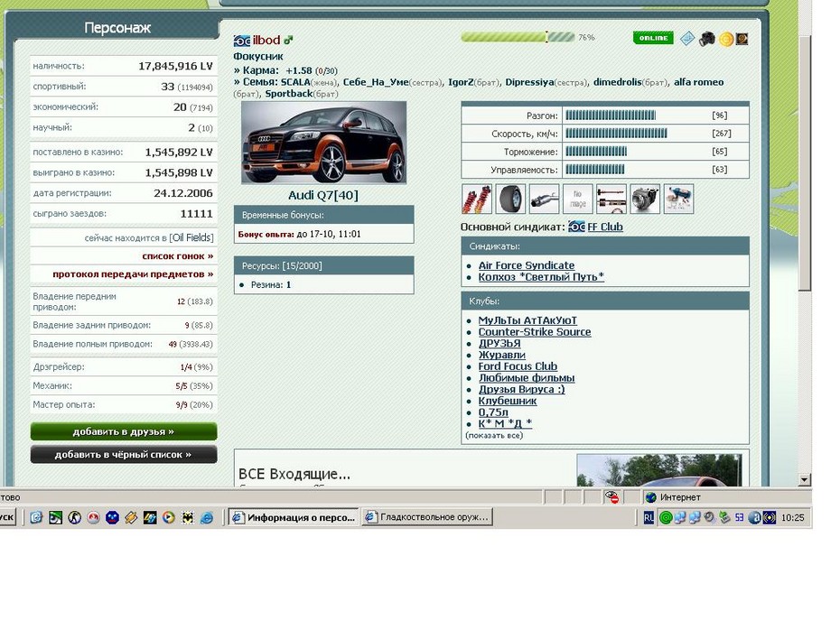Click the blocked pop-up icon in status bar
The image size is (840, 630).
[611, 496]
